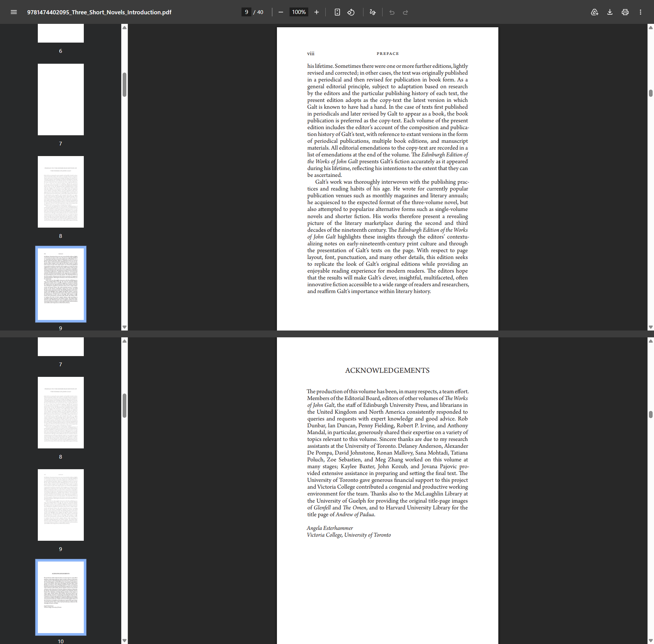Open the blank page 7 thumbnail

pos(61,99)
